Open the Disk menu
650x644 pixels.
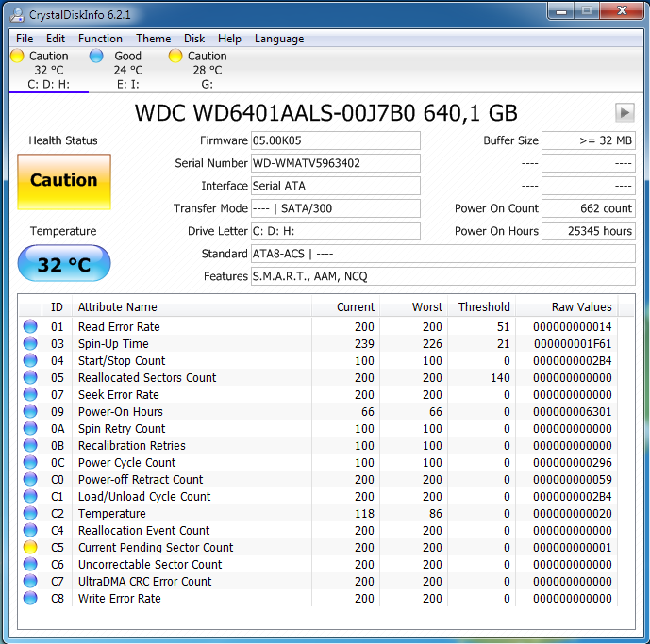click(194, 39)
